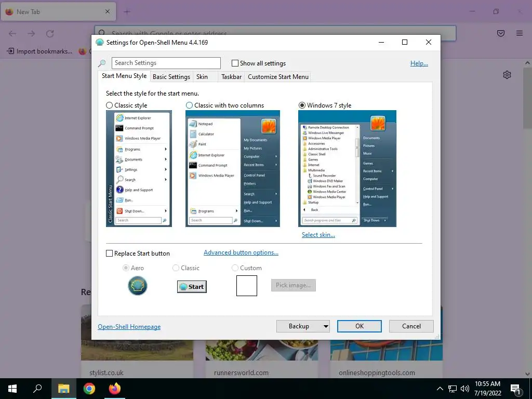Click Import bookmarks in Firefox toolbar

coord(40,51)
